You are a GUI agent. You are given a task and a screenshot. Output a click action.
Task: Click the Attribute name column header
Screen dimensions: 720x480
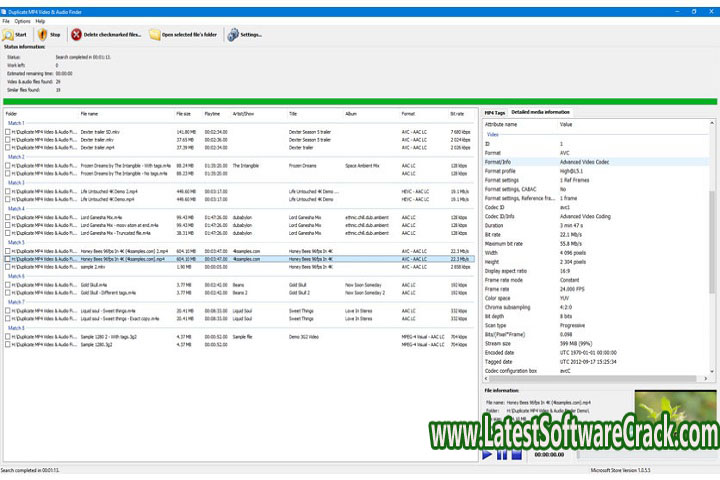[x=520, y=124]
